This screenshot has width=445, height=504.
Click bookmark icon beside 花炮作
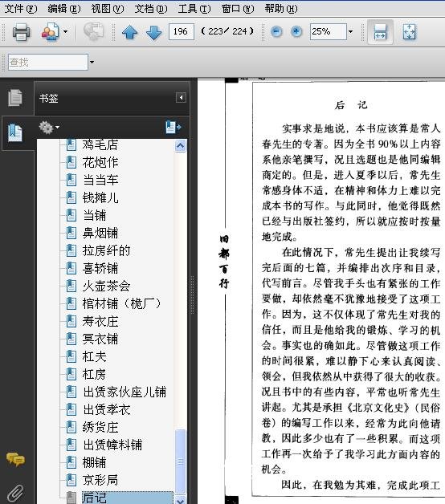[x=71, y=162]
